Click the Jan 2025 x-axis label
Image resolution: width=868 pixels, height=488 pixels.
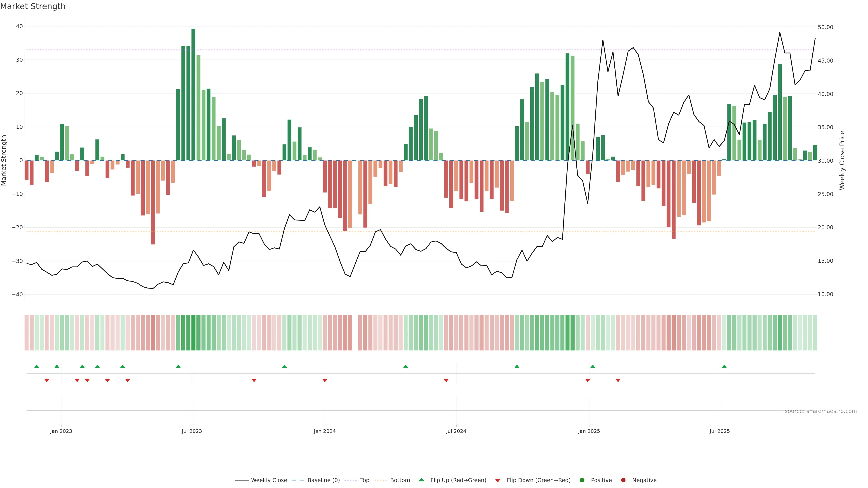point(589,431)
